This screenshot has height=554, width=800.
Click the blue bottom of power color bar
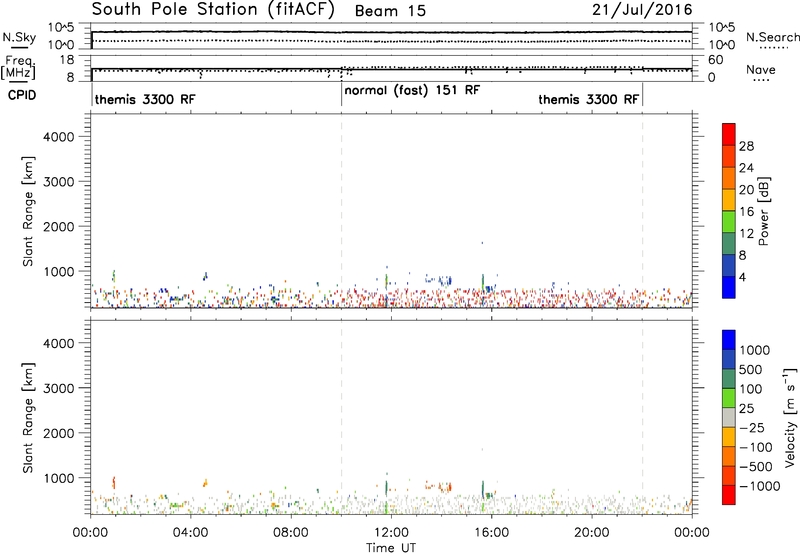(x=729, y=287)
